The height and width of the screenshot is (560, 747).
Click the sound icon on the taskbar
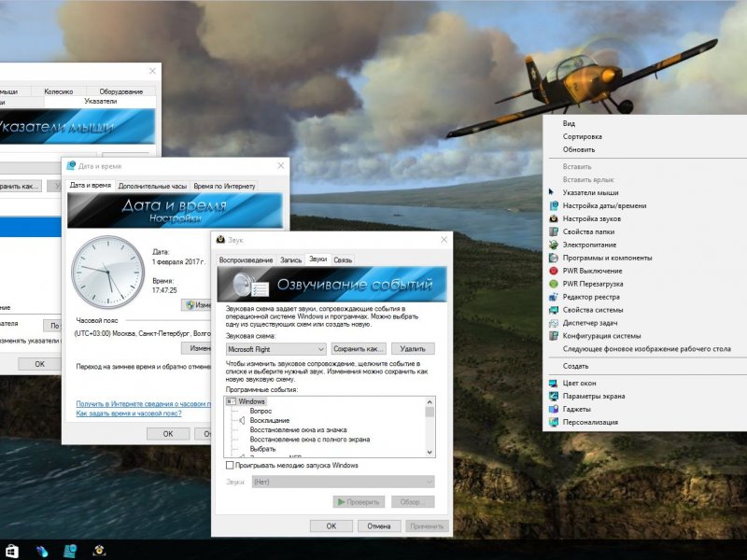[99, 551]
